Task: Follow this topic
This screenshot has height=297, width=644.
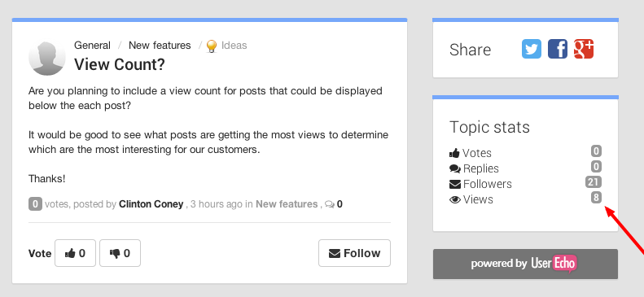Action: click(354, 253)
